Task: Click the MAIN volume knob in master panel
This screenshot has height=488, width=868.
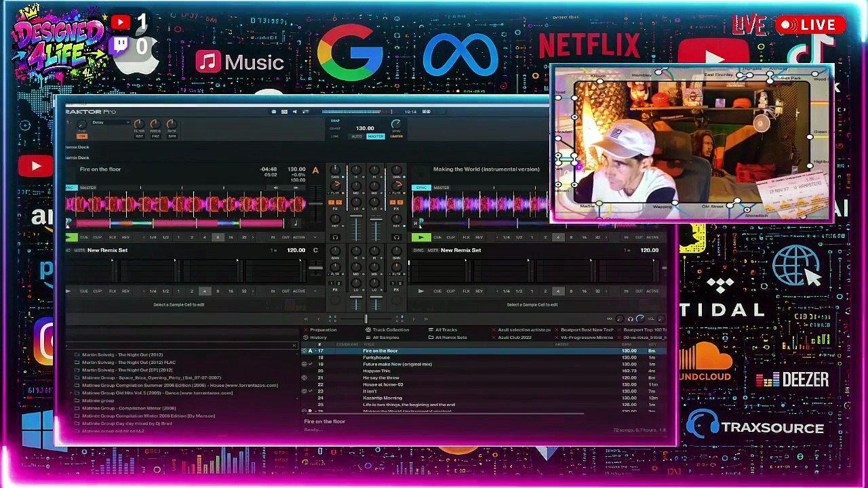Action: pyautogui.click(x=396, y=124)
